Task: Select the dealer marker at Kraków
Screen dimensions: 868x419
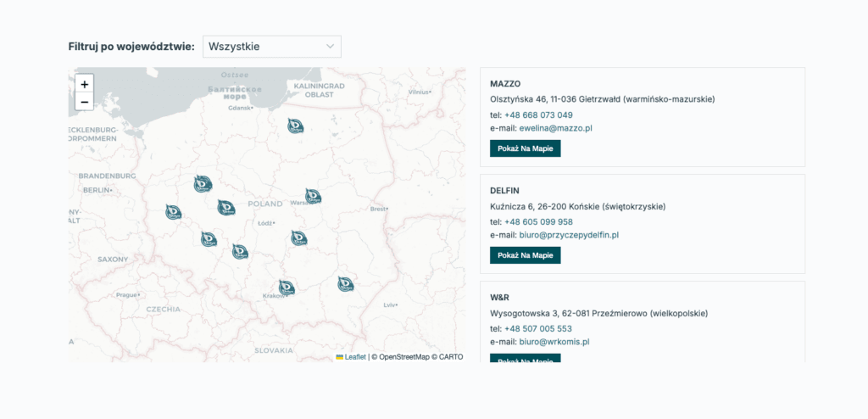Action: [x=287, y=288]
